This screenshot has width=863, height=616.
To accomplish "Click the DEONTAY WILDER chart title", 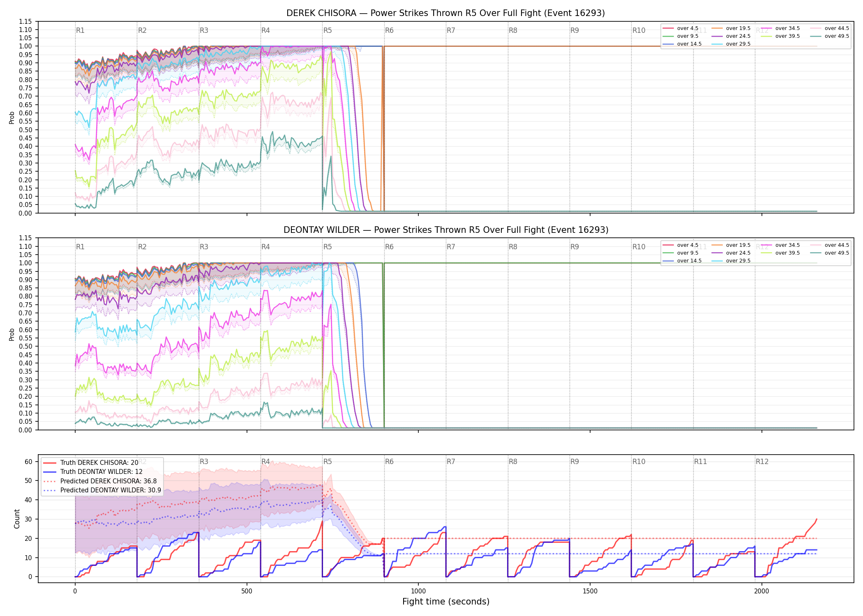I will [446, 230].
